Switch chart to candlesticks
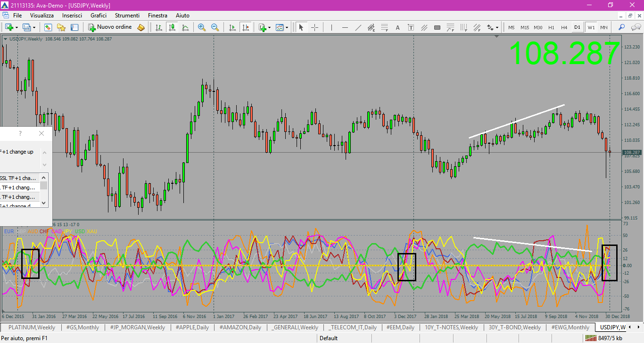 (172, 27)
